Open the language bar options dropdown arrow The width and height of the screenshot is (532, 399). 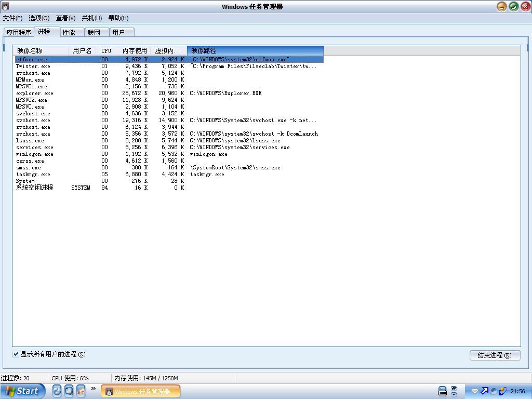click(x=454, y=395)
